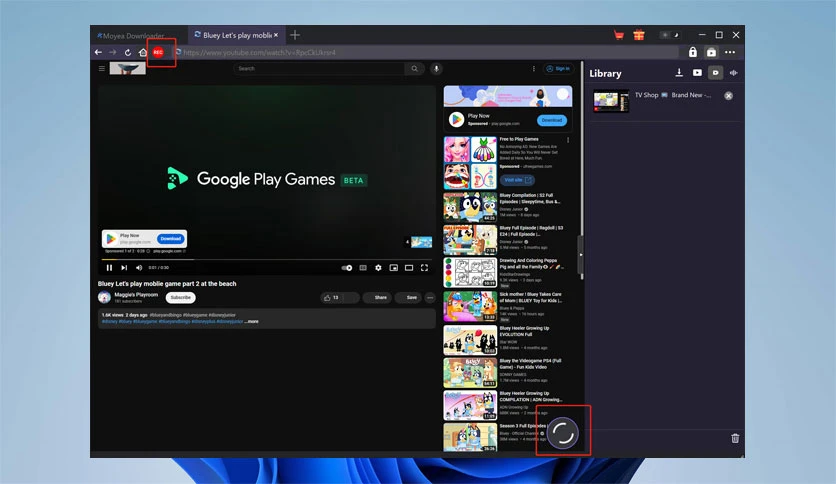The image size is (836, 484).
Task: Enable miniplayer mode
Action: [x=393, y=268]
